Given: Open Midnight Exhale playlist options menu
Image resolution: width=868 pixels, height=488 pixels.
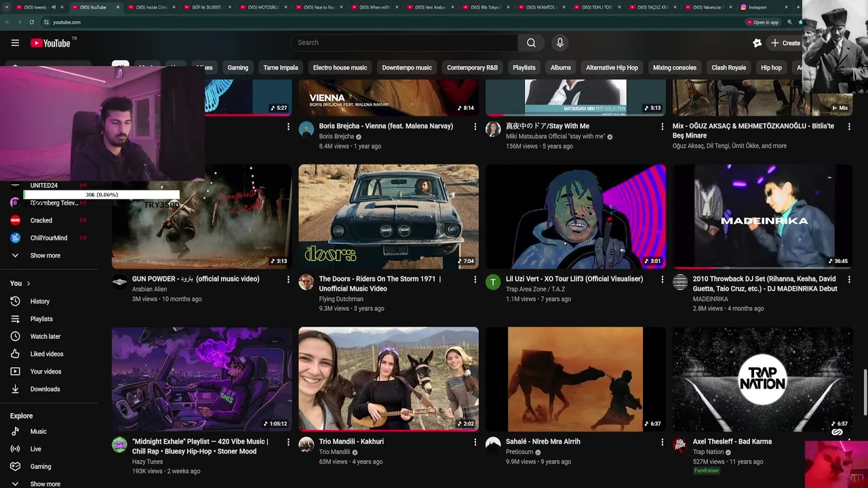Looking at the screenshot, I should click(288, 442).
